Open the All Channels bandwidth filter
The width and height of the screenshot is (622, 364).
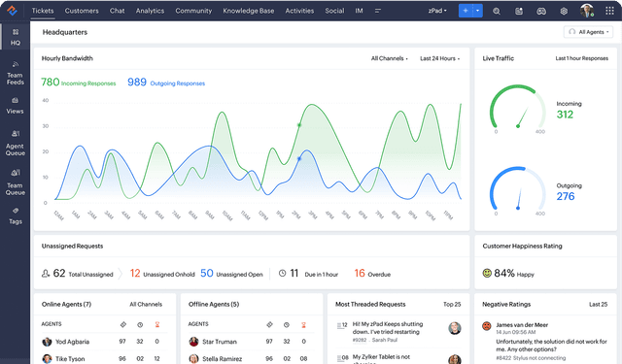(389, 58)
